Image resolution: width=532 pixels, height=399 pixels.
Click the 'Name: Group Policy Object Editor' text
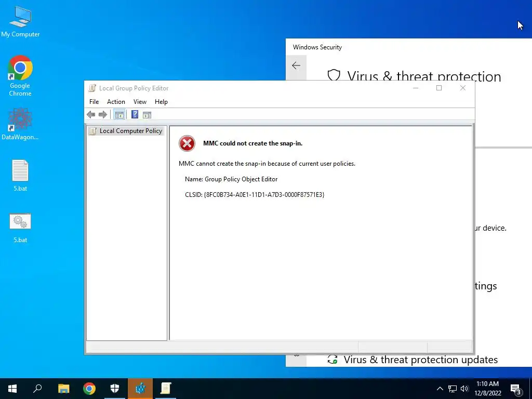tap(231, 179)
